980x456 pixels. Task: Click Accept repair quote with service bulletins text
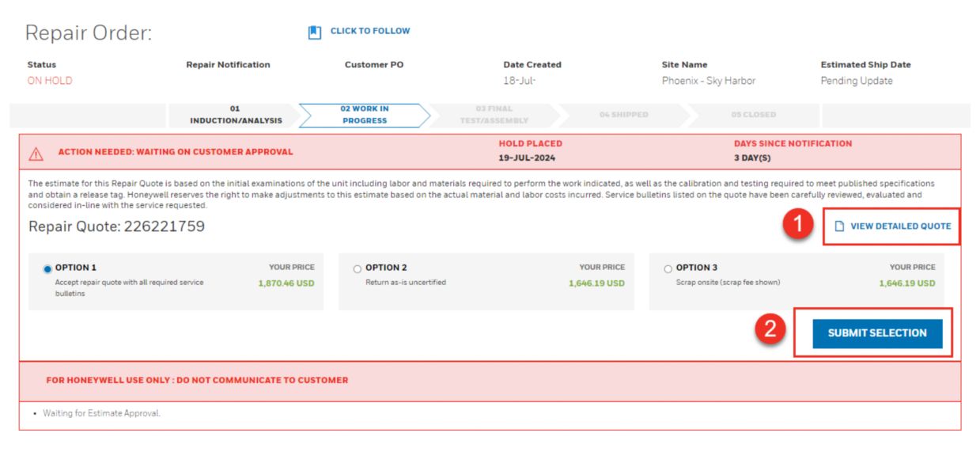[x=129, y=287]
